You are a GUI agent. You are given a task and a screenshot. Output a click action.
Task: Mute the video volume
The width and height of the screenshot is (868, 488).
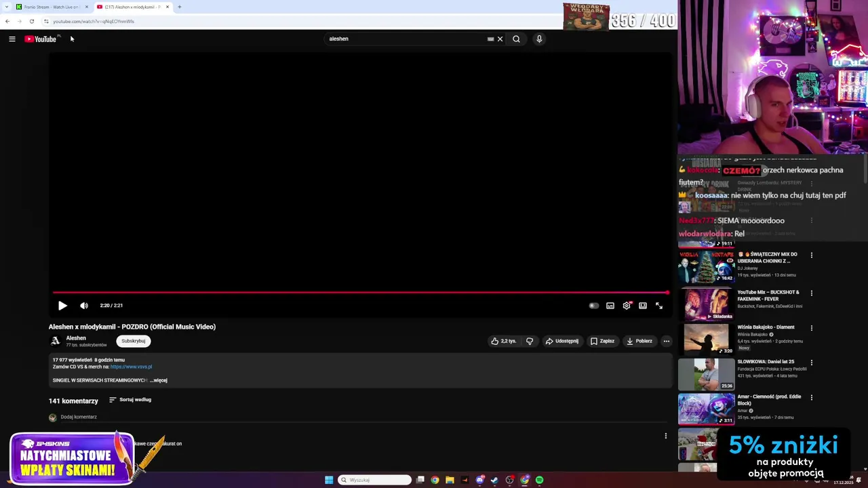pos(84,306)
